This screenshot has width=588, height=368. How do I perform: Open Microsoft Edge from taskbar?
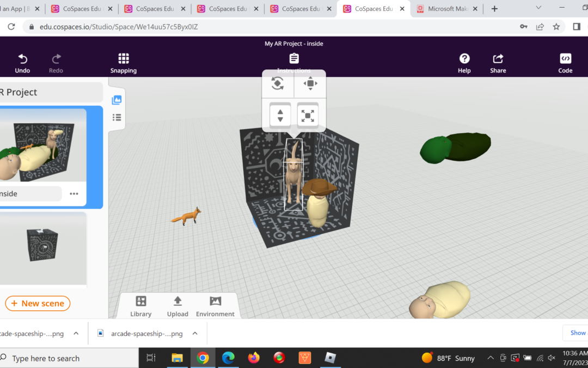[x=228, y=358]
